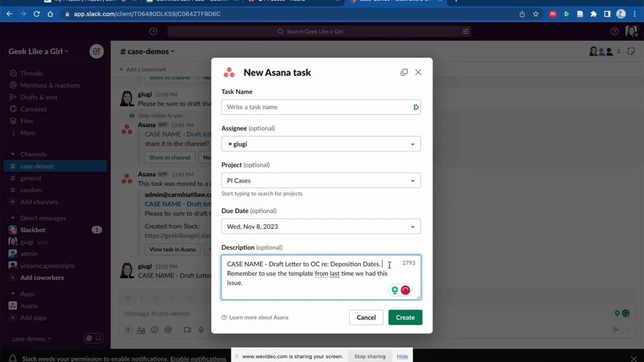Screen dimensions: 644x362
Task: Click the red Grammarly error indicator
Action: pyautogui.click(x=406, y=290)
